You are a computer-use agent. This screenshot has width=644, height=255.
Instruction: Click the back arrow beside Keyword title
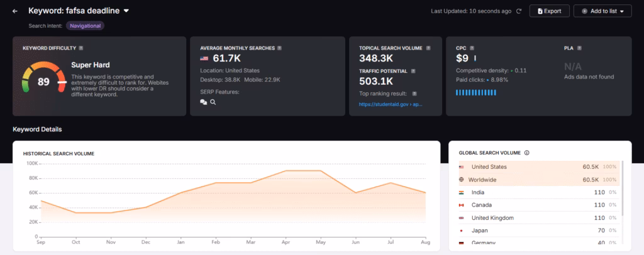[x=15, y=11]
